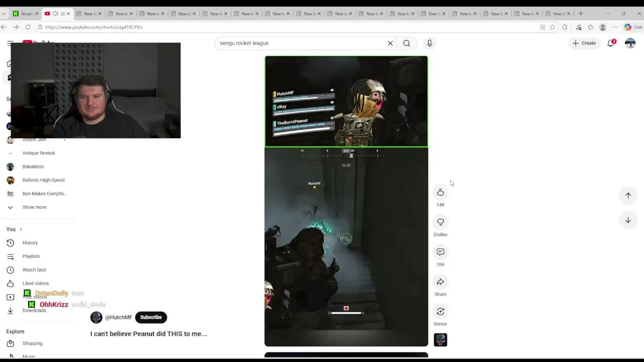Screen dimensions: 644x362
Task: Open Downloads in the sidebar
Action: click(34, 311)
